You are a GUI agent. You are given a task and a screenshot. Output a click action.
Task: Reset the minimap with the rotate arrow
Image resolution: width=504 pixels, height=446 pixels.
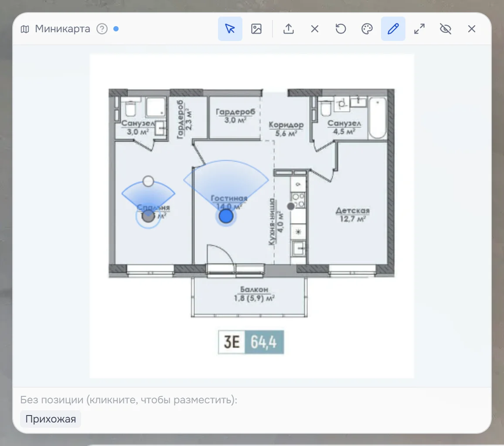pos(341,29)
